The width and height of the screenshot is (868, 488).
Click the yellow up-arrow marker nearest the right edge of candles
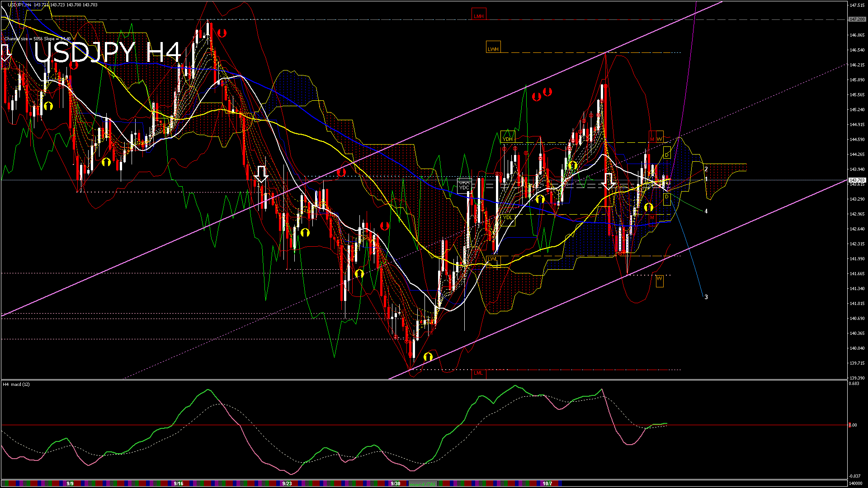(x=649, y=207)
